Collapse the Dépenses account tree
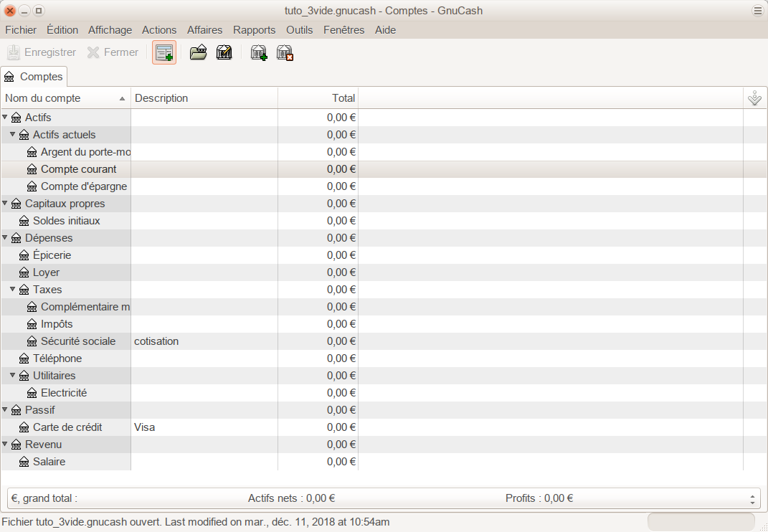This screenshot has height=532, width=768. [x=5, y=237]
